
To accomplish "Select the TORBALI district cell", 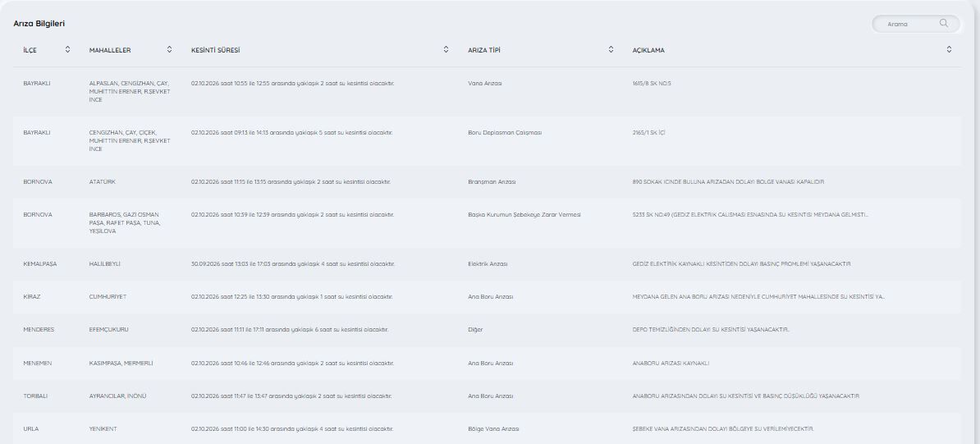I will (x=35, y=396).
